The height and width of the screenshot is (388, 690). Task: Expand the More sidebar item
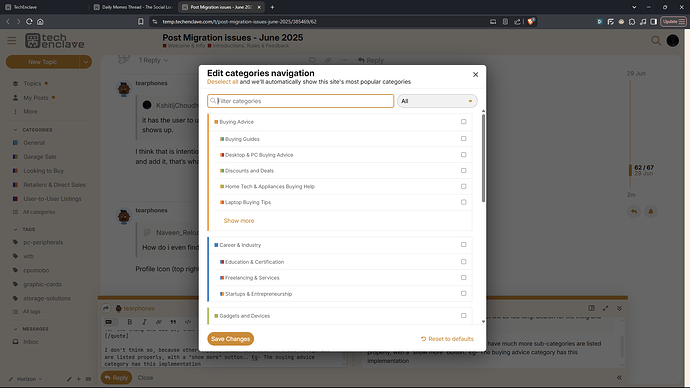point(30,112)
